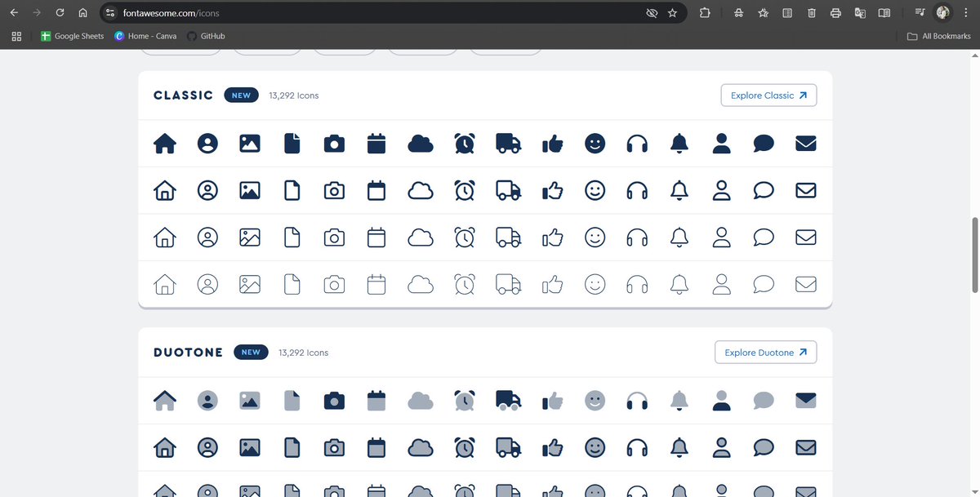Pick the duotone headphones icon in Duotone first row

[637, 401]
